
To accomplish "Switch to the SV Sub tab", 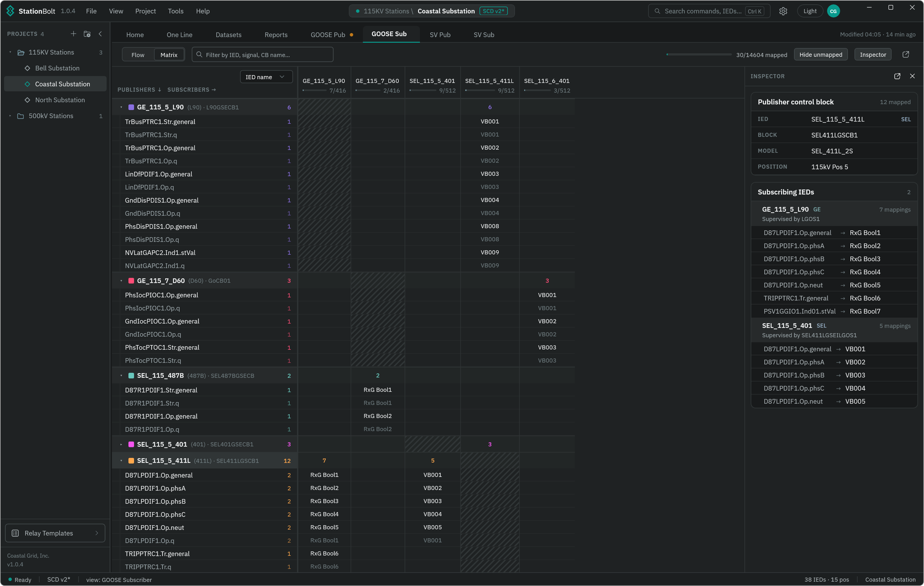I will coord(484,35).
